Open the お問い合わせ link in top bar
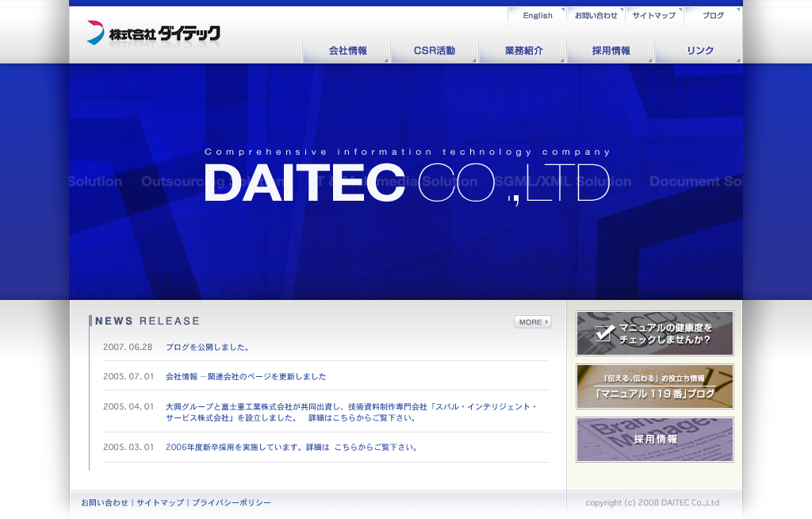This screenshot has width=812, height=519. coord(596,16)
